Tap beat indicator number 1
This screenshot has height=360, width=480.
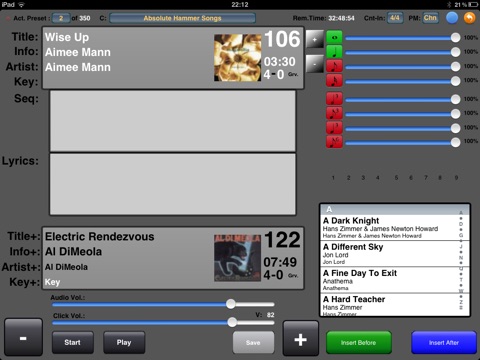[x=333, y=178]
